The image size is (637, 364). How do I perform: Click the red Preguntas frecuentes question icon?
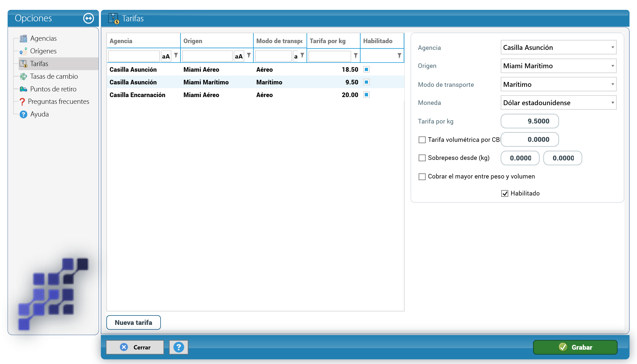click(x=22, y=102)
